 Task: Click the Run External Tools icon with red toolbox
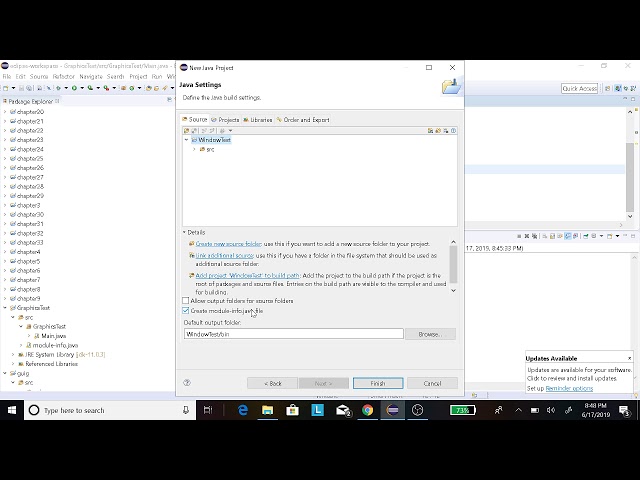point(106,88)
